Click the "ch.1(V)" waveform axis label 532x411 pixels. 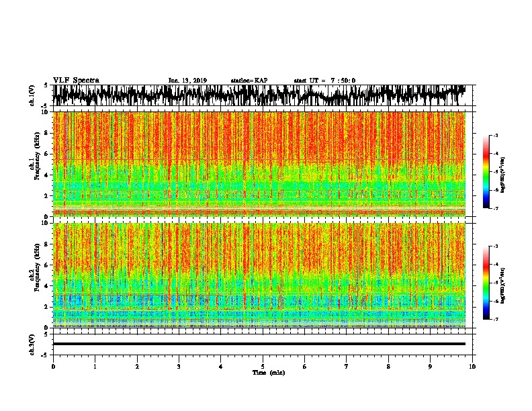[x=32, y=95]
